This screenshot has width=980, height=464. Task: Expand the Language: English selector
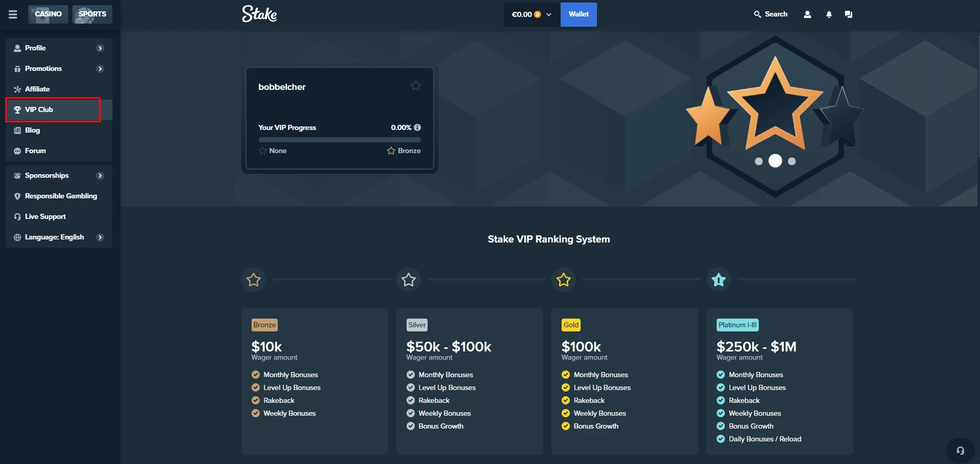point(100,237)
